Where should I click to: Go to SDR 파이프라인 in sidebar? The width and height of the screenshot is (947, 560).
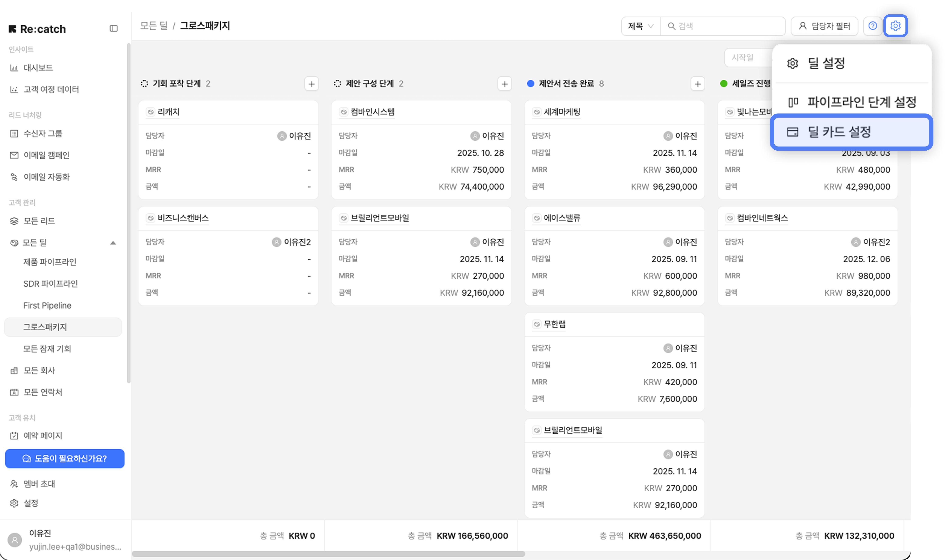[x=50, y=284]
